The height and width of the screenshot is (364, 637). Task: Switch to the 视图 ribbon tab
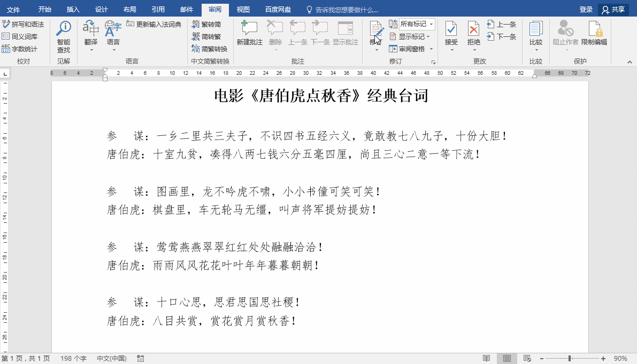click(243, 9)
